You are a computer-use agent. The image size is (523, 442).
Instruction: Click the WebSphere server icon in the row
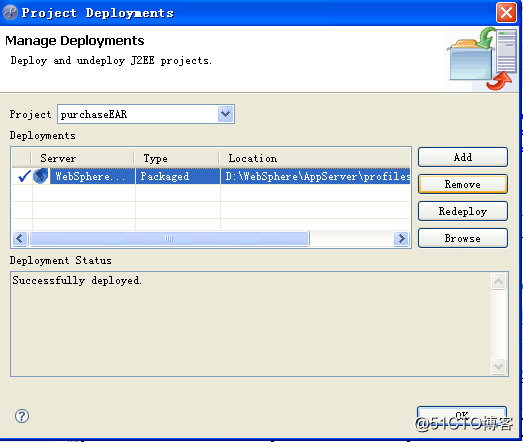pos(41,176)
